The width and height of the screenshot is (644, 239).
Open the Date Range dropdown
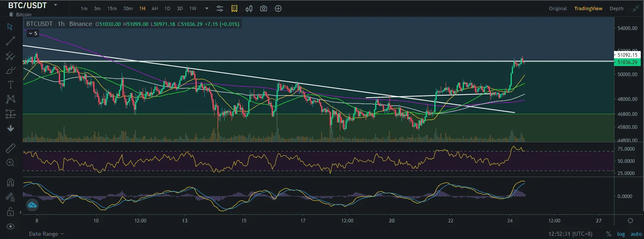(46, 234)
